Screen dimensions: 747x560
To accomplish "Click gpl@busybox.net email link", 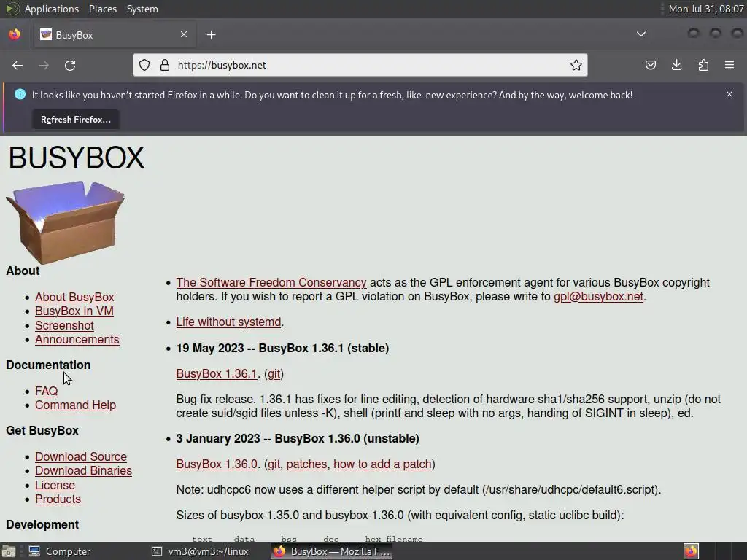I will click(598, 296).
